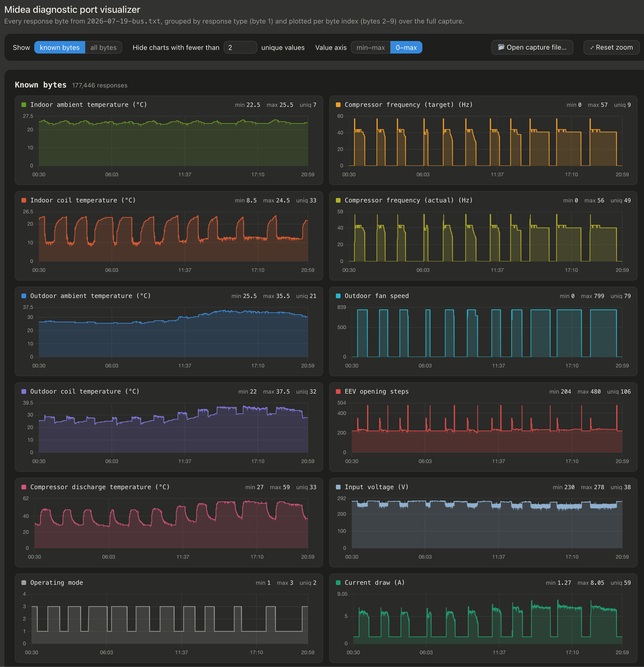
Task: Click the Indoor coil temperature chart plot
Action: [173, 237]
